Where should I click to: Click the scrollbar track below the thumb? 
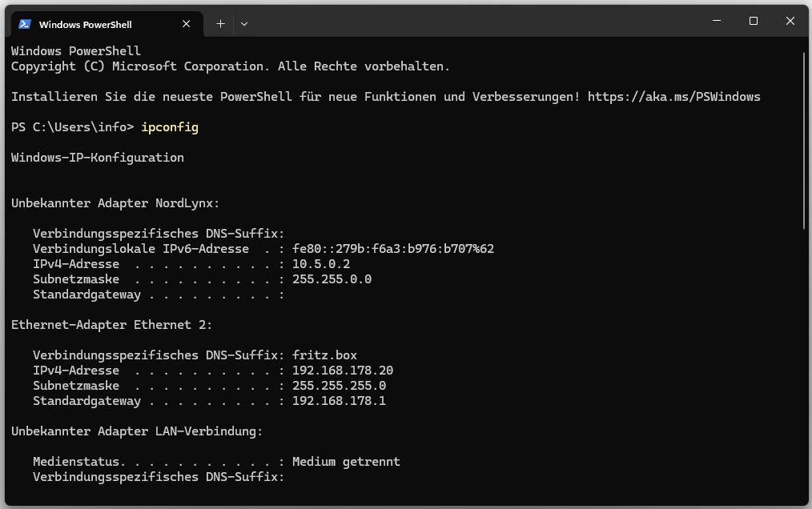pyautogui.click(x=806, y=360)
